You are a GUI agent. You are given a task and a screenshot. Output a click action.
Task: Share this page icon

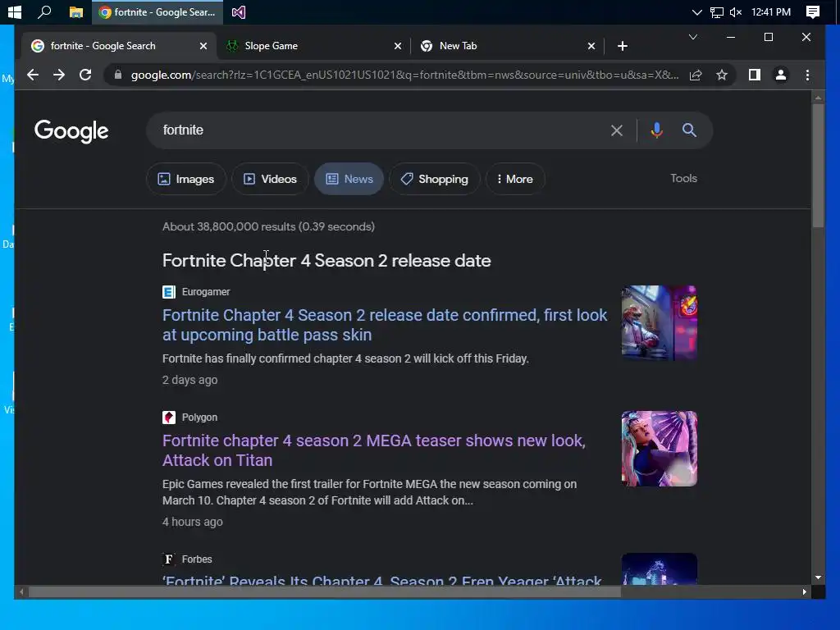pos(696,75)
